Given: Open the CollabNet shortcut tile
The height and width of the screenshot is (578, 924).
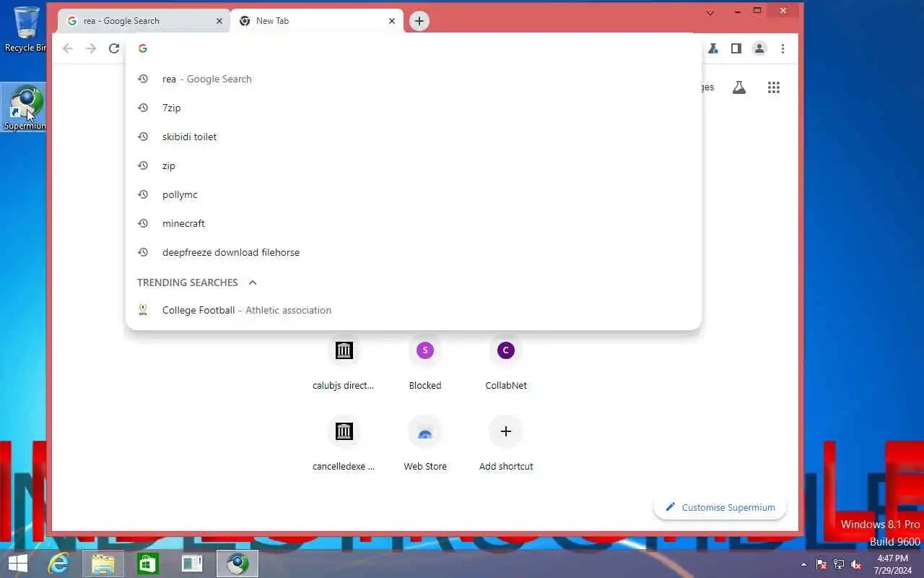Looking at the screenshot, I should [506, 363].
